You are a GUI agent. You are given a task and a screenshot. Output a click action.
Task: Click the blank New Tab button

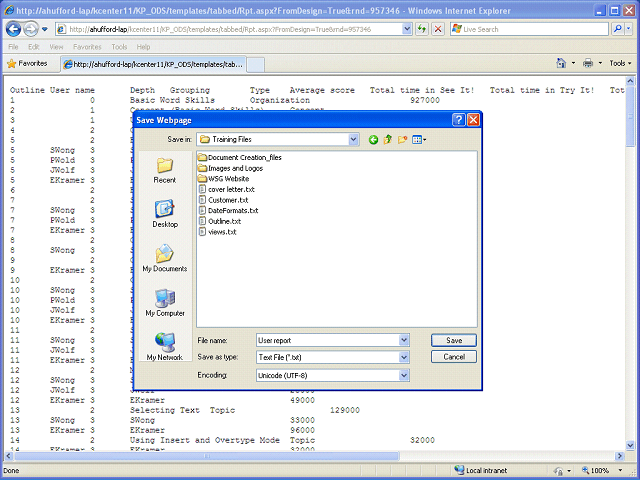pos(256,65)
